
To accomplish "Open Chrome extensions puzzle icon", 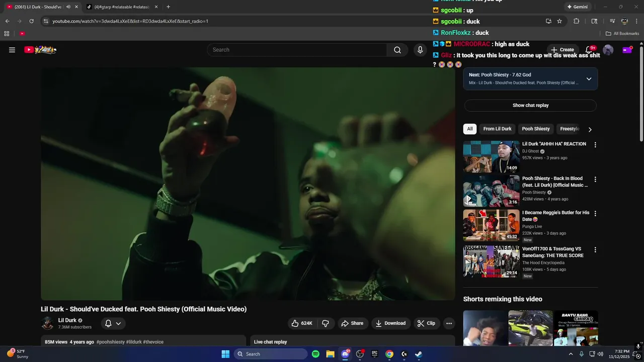I will 577,21.
